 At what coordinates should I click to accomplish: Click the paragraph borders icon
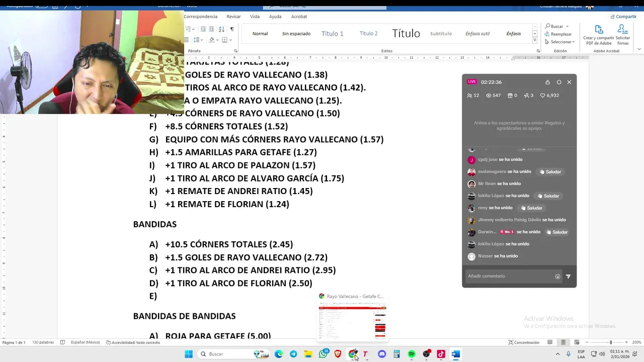click(x=224, y=40)
